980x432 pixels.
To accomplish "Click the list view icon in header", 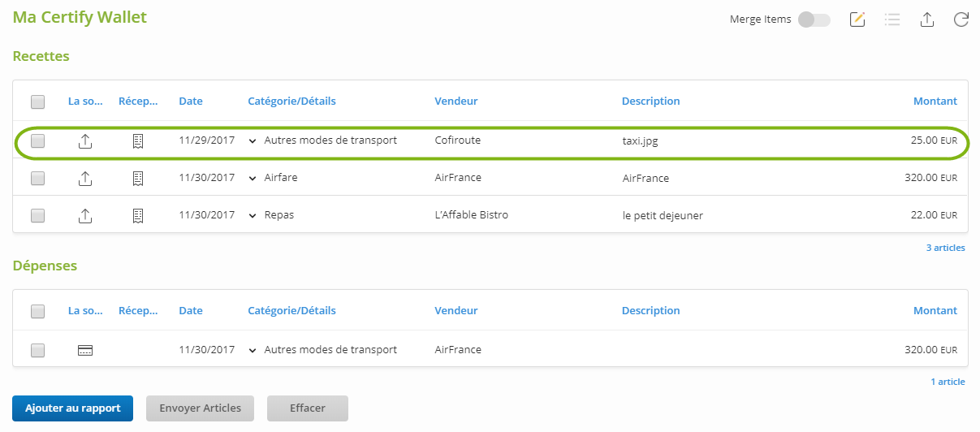I will 892,19.
